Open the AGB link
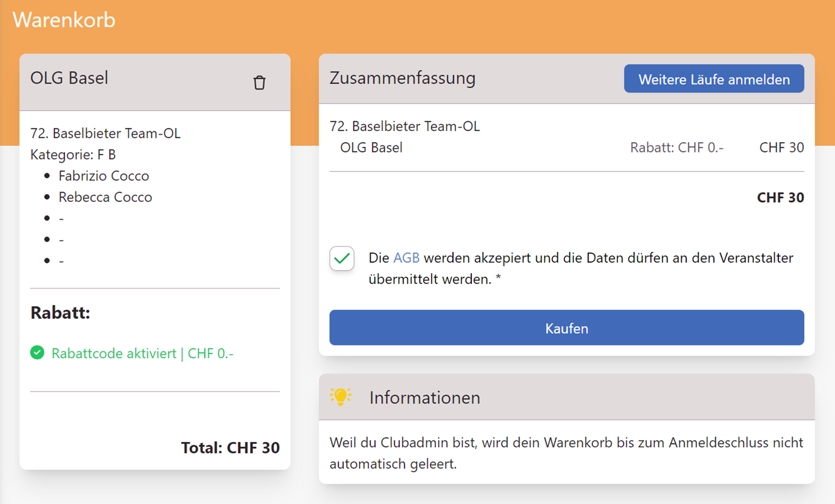 406,258
